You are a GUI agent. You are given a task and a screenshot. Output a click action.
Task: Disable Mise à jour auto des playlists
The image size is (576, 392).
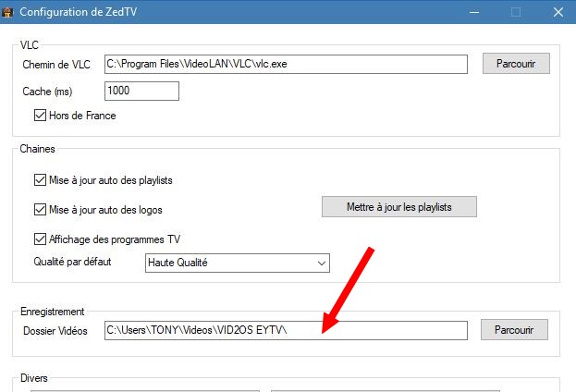(40, 180)
